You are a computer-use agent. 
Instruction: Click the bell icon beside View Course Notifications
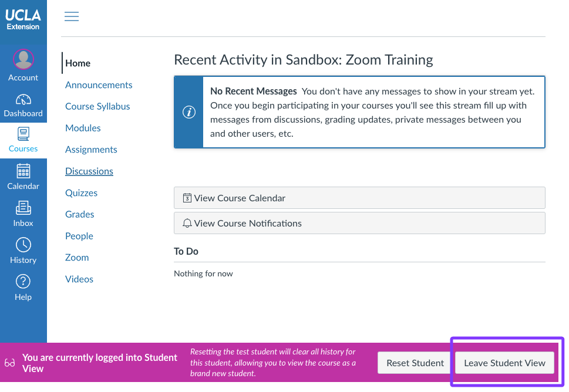187,224
